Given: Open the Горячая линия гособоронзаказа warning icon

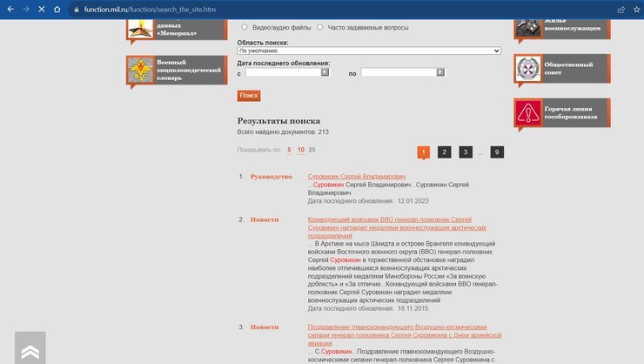Looking at the screenshot, I should click(527, 113).
